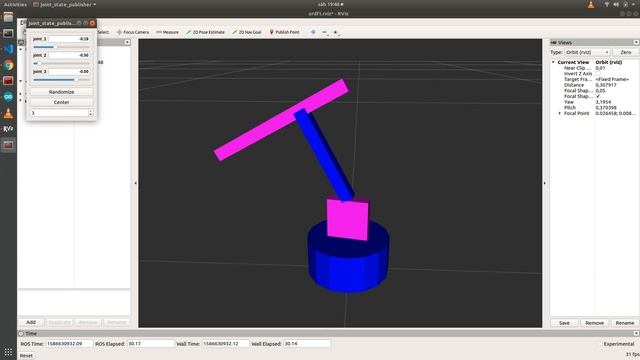Open the Terminal from the dock
The width and height of the screenshot is (640, 360).
[x=8, y=33]
